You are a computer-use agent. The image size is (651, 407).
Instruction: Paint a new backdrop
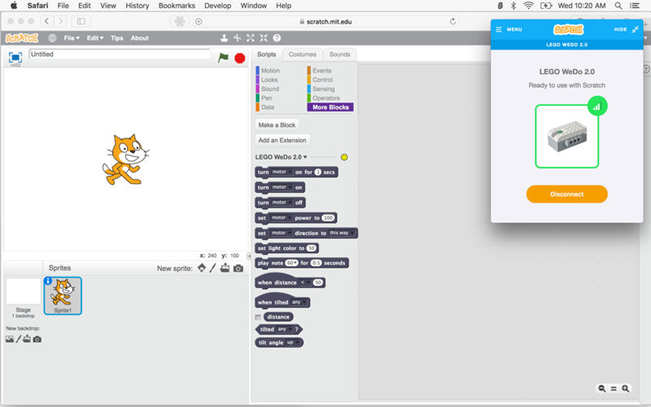pos(18,339)
